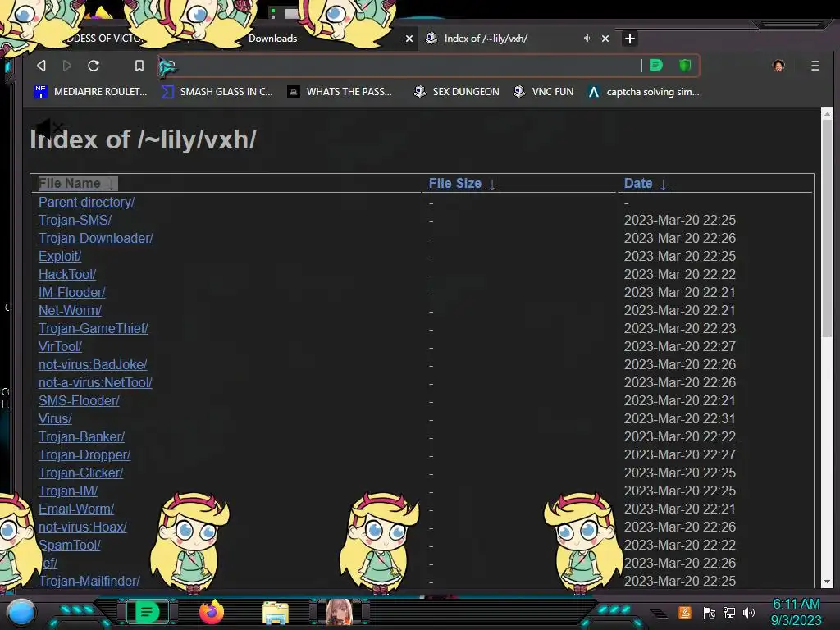The image size is (840, 630).
Task: Open the anime portrait app on taskbar
Action: coord(339,612)
